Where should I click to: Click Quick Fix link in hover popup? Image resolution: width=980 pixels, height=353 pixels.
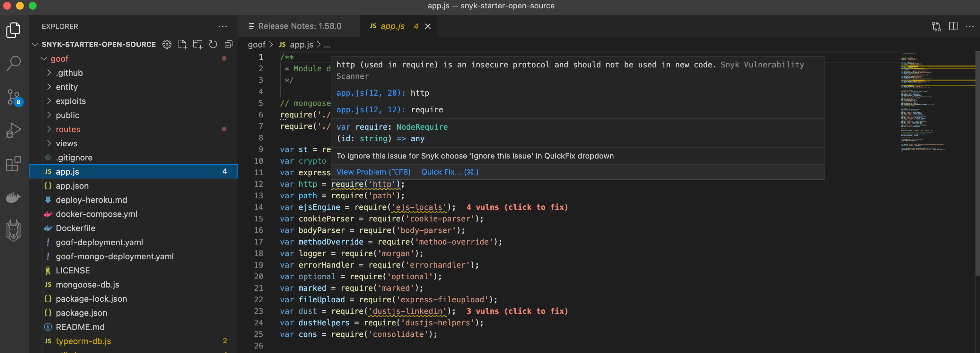point(449,172)
